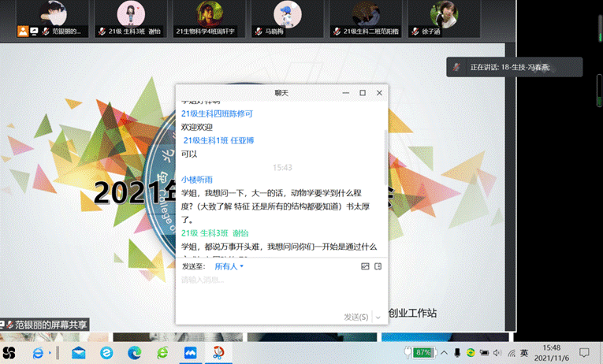Screen dimensions: 603x364
Task: Click the screenshot icon beside image icon
Action: pos(378,266)
